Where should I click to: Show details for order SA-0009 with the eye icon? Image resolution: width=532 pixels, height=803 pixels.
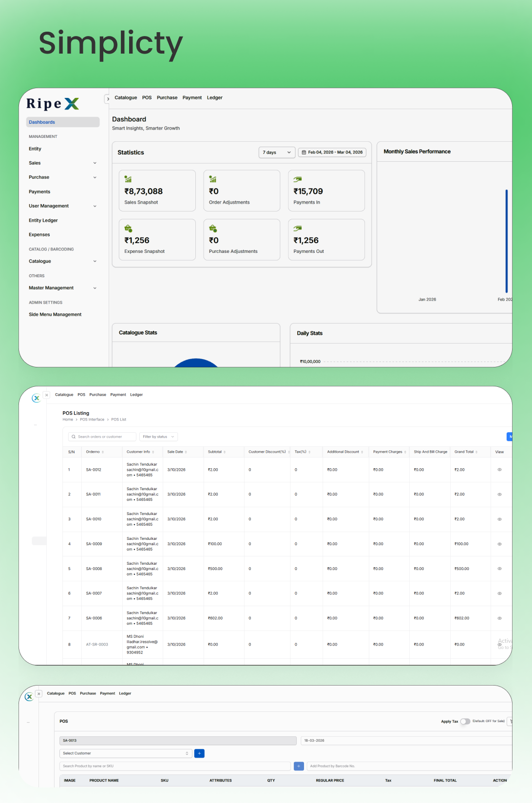click(x=499, y=544)
